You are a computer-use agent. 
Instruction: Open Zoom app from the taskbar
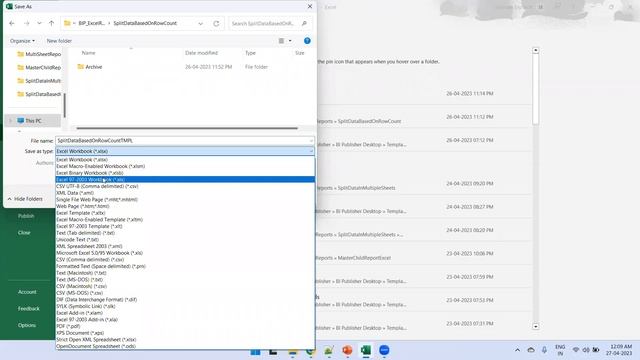384,350
